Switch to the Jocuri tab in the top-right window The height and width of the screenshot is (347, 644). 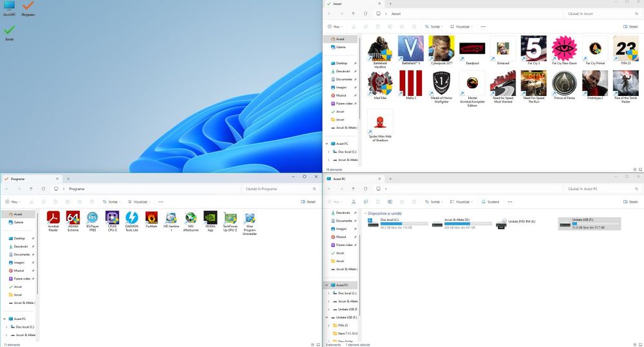pos(353,4)
